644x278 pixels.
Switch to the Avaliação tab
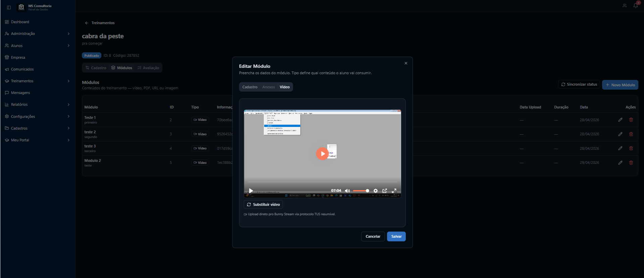pyautogui.click(x=148, y=68)
